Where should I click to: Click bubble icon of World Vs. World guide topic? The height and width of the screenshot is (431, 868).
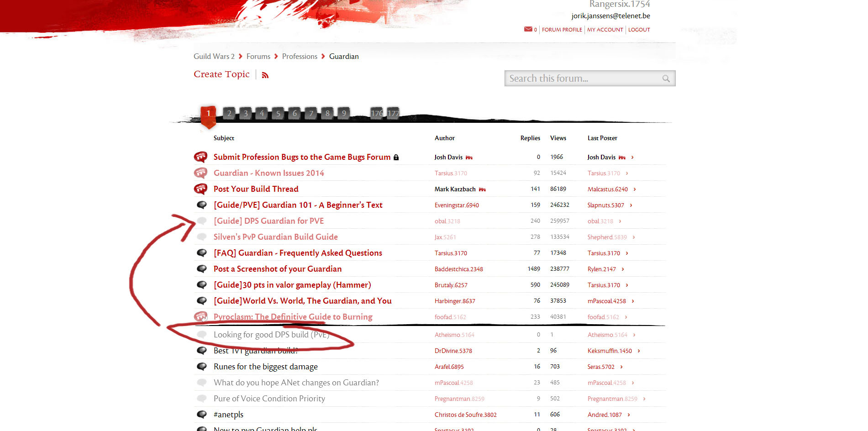(x=201, y=301)
